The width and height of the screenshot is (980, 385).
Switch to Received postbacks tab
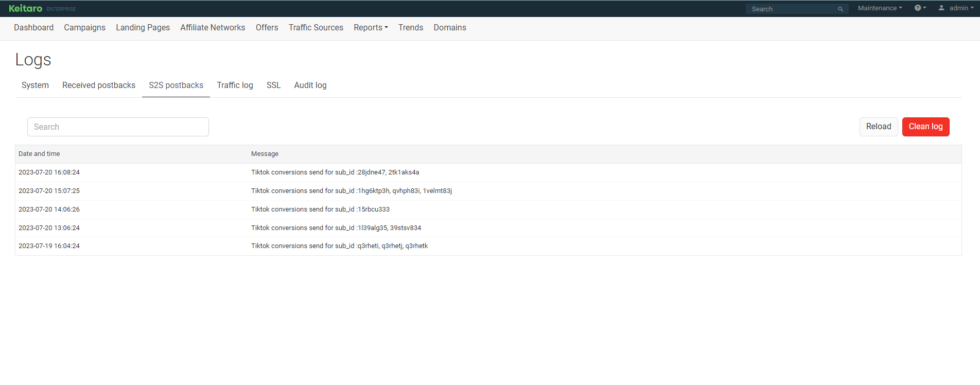[x=99, y=85]
